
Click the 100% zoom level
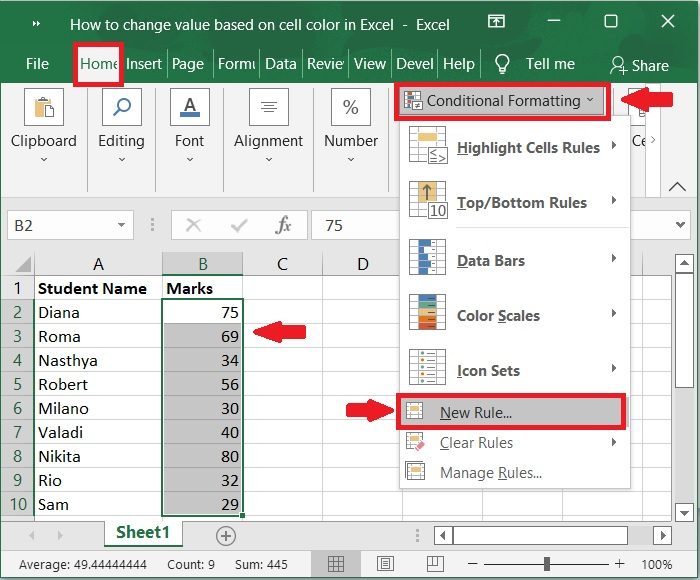[657, 564]
